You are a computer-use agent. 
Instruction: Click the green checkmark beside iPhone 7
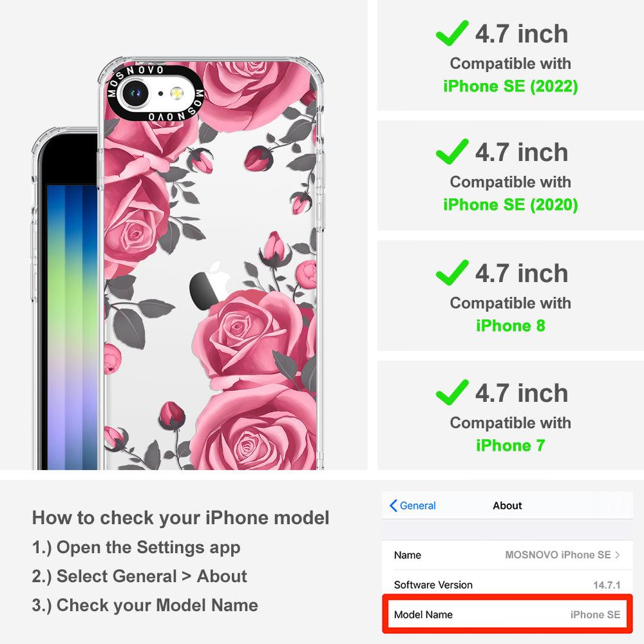(x=452, y=392)
